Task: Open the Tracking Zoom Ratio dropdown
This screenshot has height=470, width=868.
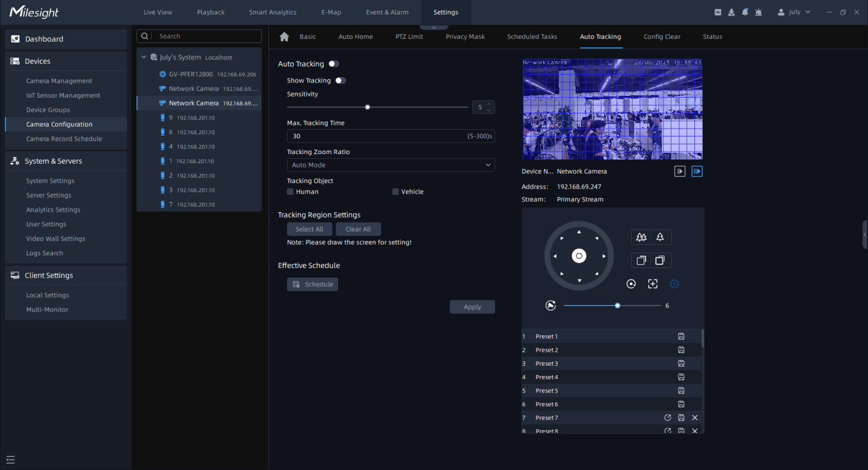Action: coord(390,165)
